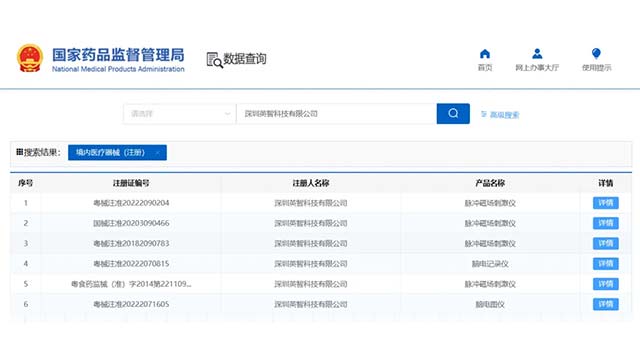Open the 高级搜索 filter icon
The image size is (640, 360).
[x=484, y=114]
